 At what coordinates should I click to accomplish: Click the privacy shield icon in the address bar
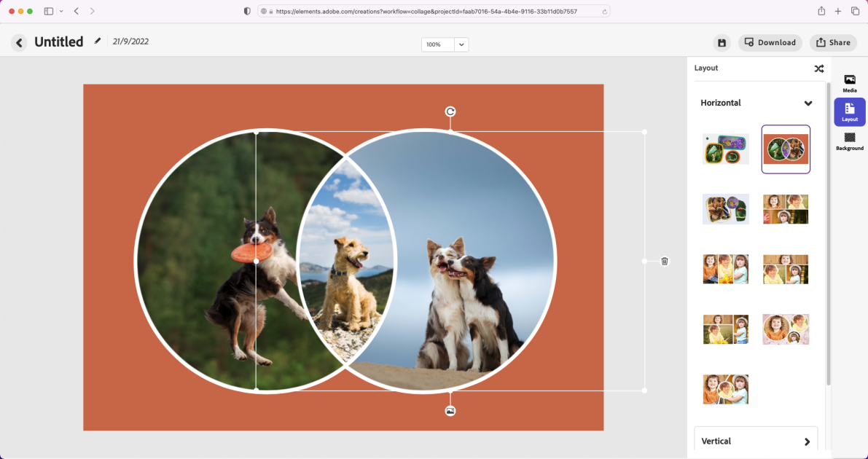[x=247, y=11]
